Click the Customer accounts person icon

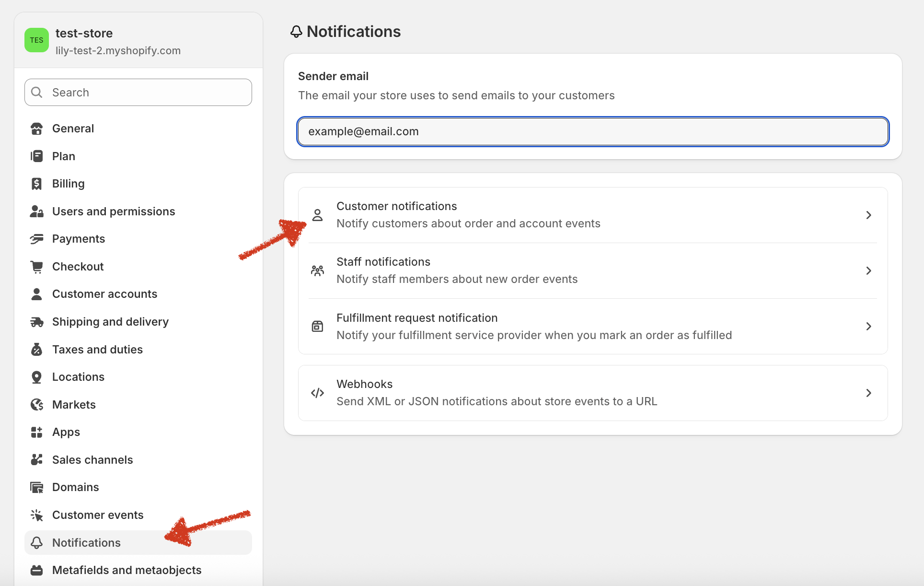point(37,294)
